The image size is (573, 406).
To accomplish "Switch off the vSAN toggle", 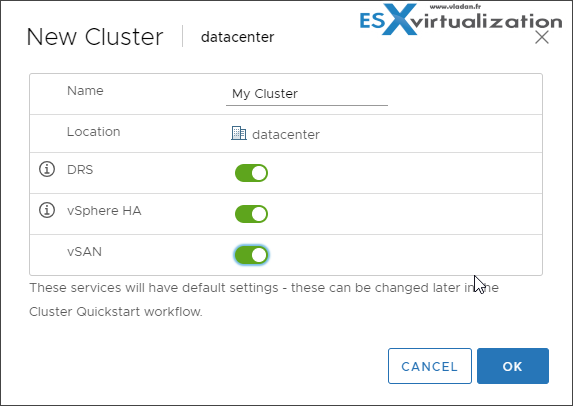I will click(251, 255).
